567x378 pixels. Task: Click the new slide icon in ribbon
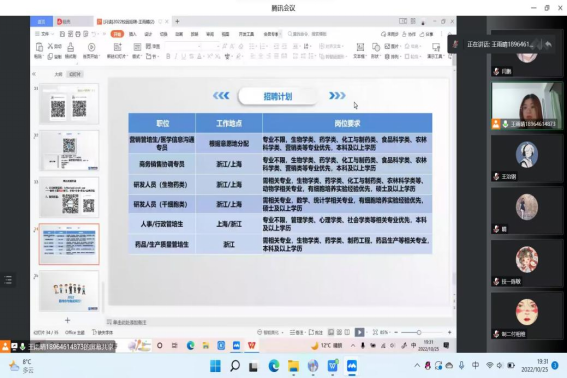[118, 47]
